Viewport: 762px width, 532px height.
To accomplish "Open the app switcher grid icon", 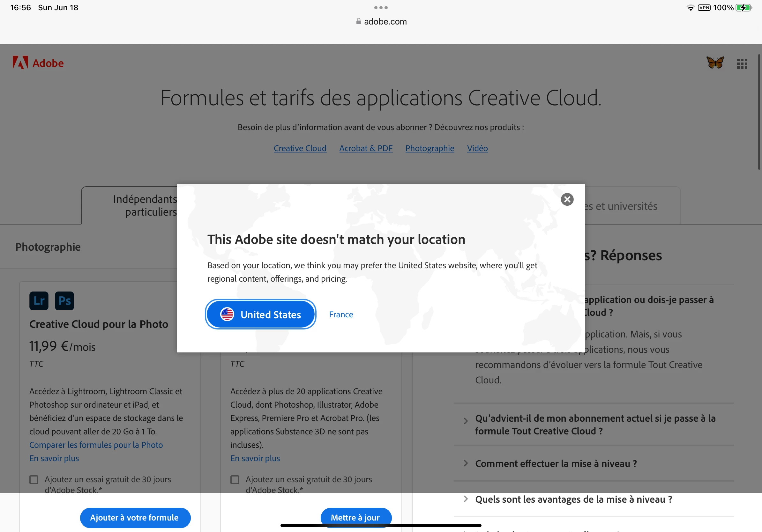I will coord(742,63).
